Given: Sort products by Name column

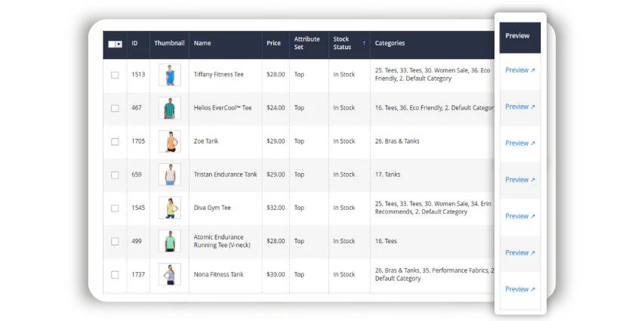Looking at the screenshot, I should tap(202, 43).
